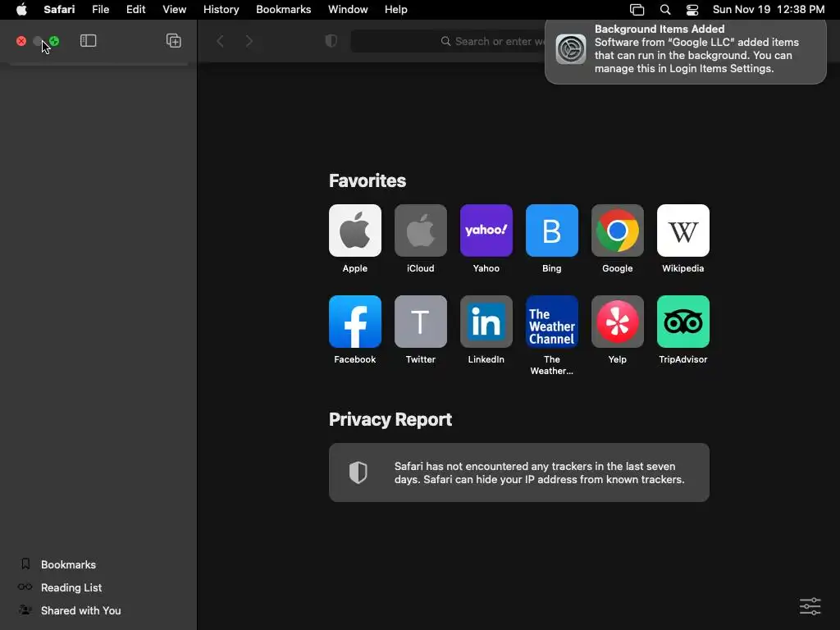
Task: Click the date and time in the menu bar
Action: tap(769, 10)
